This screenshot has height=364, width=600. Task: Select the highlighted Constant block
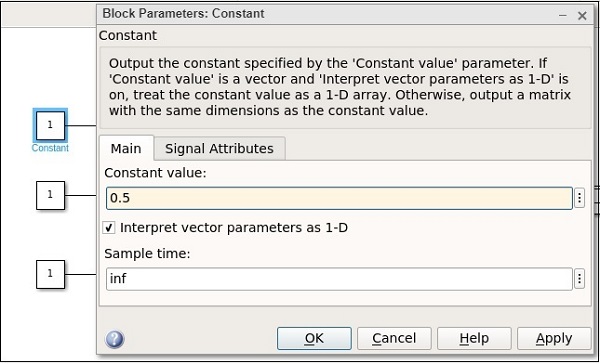[50, 125]
